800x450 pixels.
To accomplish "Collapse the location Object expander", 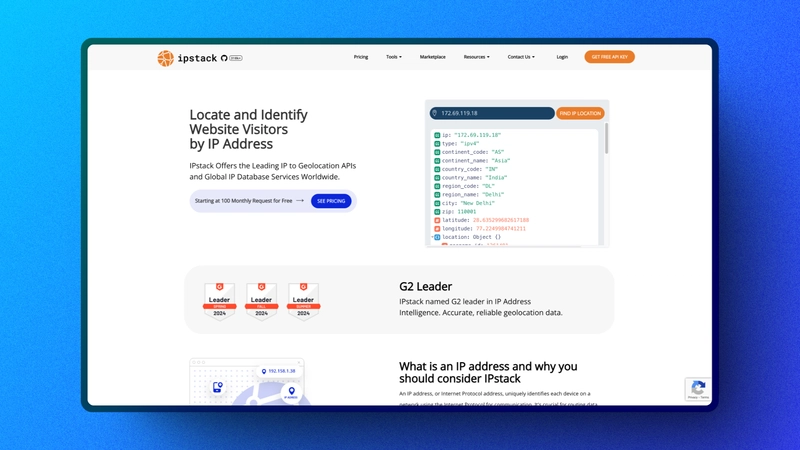I will (432, 237).
